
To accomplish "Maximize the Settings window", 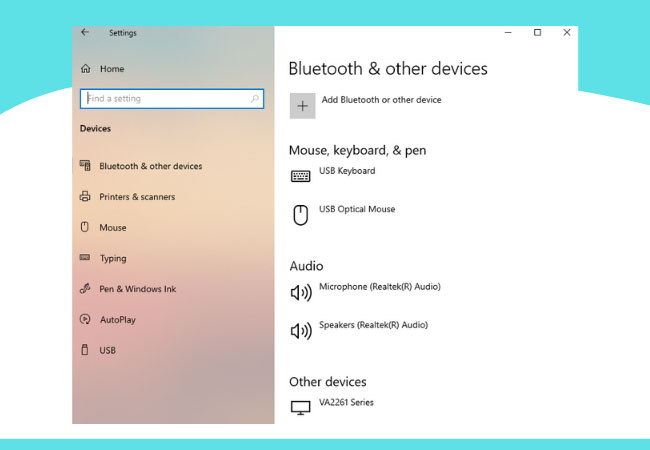I will click(x=537, y=32).
